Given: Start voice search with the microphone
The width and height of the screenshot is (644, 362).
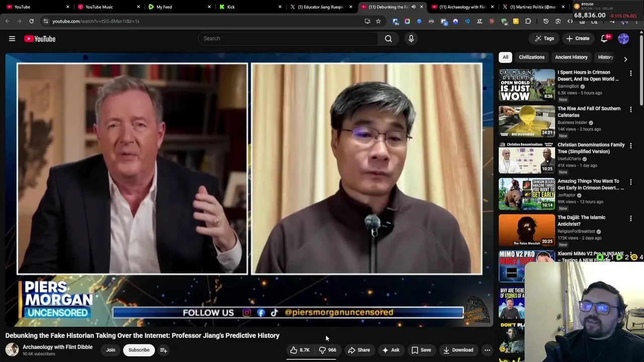Looking at the screenshot, I should tap(411, 39).
